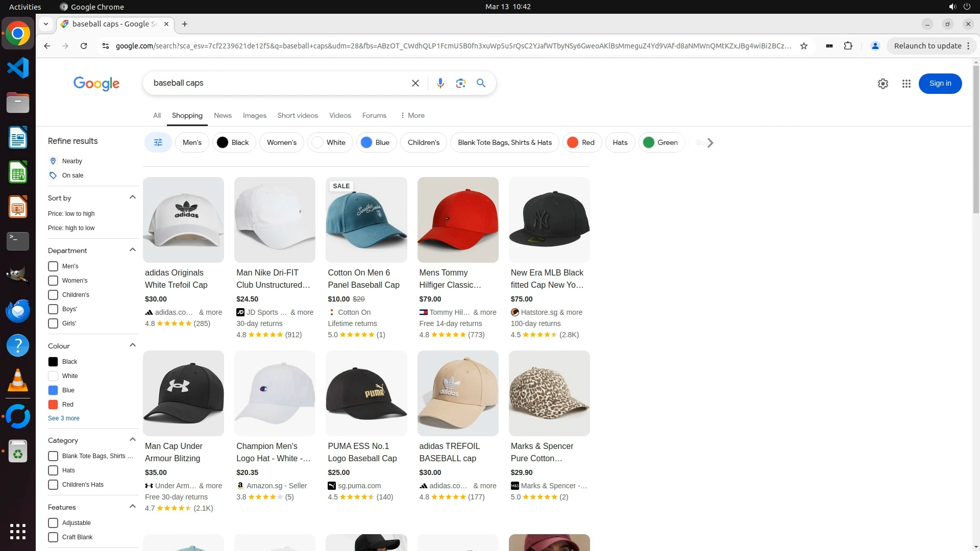Screen dimensions: 980x551
Task: Check the Men's department checkbox
Action: pyautogui.click(x=53, y=266)
